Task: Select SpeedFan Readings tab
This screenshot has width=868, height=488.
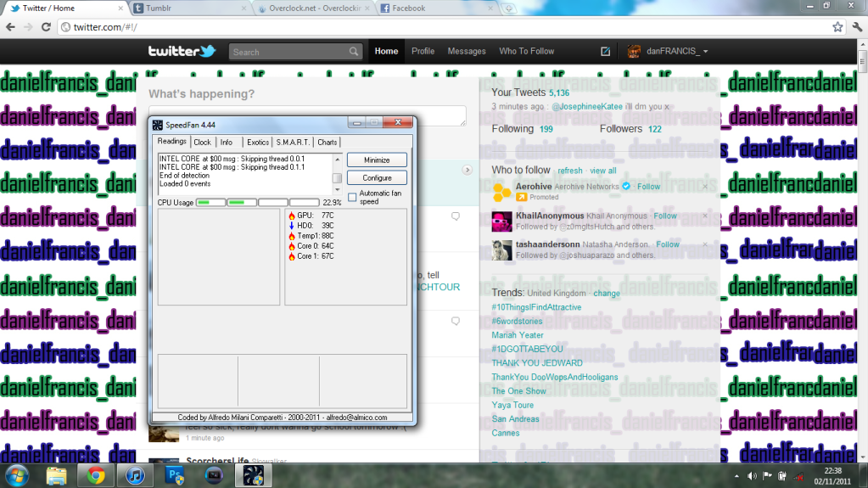Action: 171,141
